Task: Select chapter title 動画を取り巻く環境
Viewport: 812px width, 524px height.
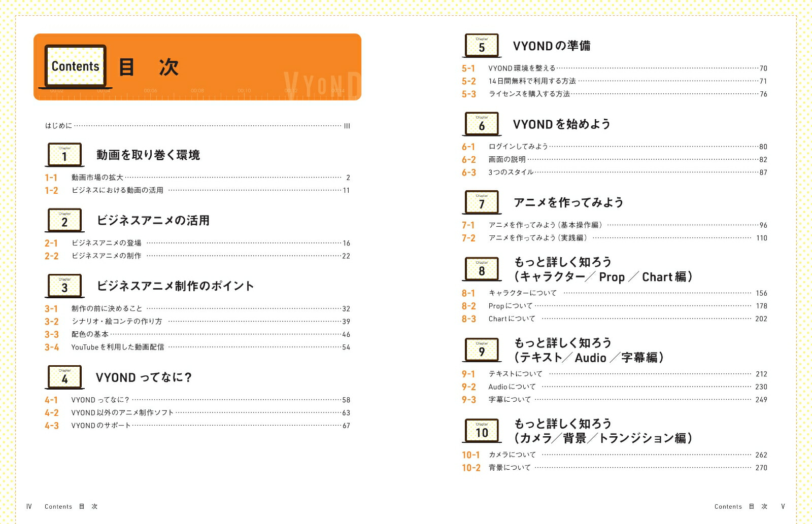Action: click(x=148, y=155)
